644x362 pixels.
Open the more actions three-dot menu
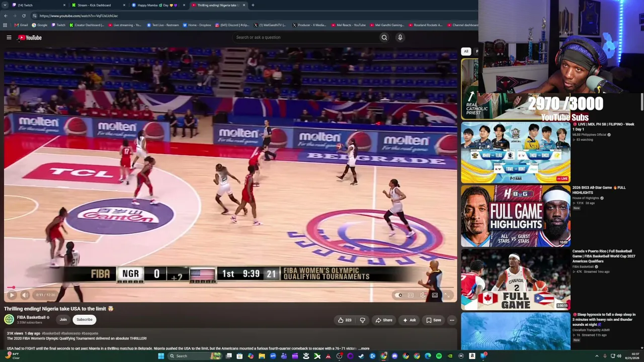point(452,320)
